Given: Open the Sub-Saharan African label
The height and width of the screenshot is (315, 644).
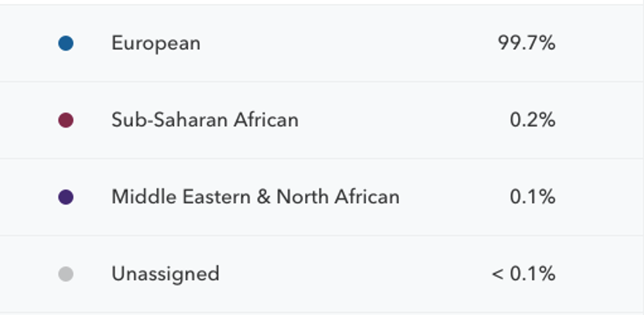Looking at the screenshot, I should click(204, 120).
